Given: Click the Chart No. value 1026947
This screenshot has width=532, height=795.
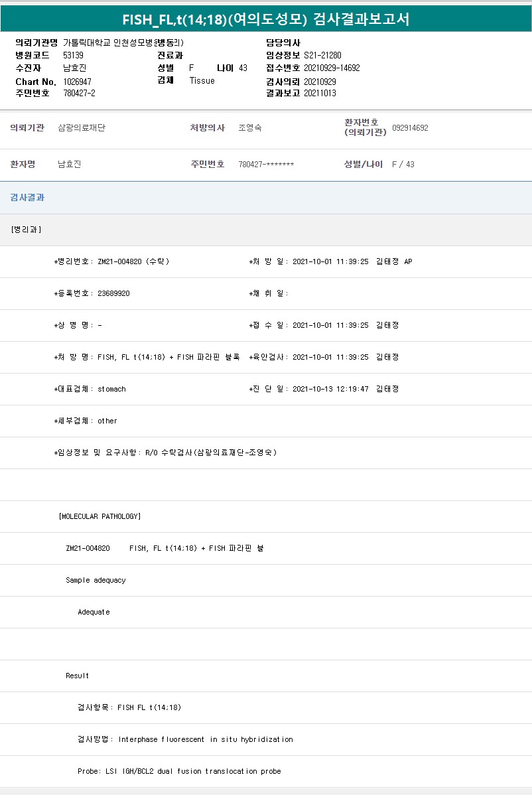Looking at the screenshot, I should point(77,82).
